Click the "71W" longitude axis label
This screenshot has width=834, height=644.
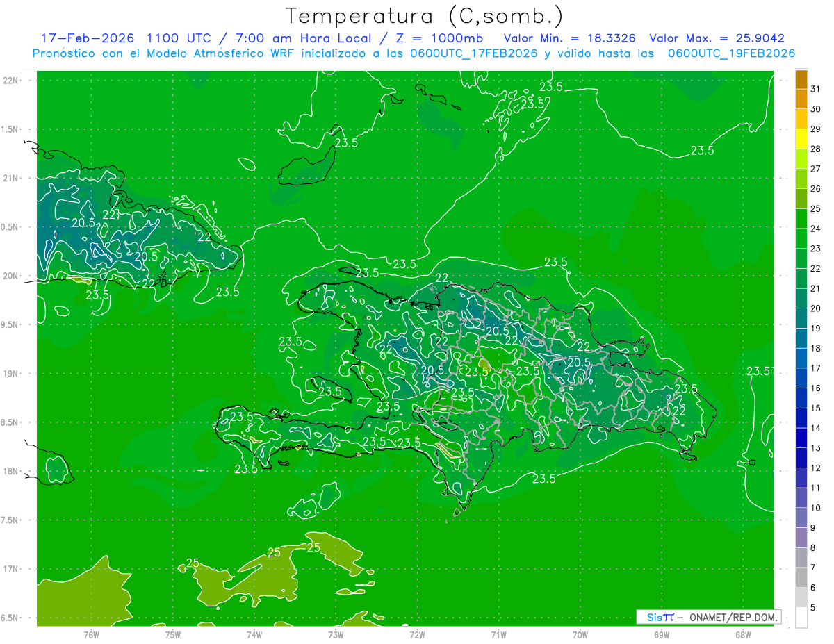[498, 635]
